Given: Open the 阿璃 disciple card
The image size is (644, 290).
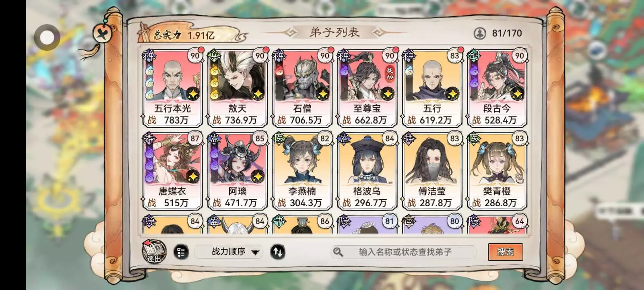Looking at the screenshot, I should tap(237, 171).
